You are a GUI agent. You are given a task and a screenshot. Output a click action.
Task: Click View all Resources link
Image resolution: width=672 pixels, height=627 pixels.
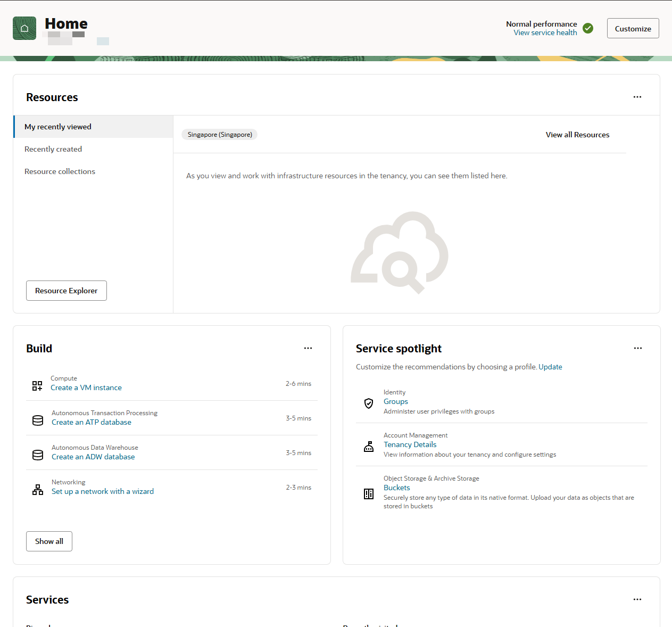577,135
